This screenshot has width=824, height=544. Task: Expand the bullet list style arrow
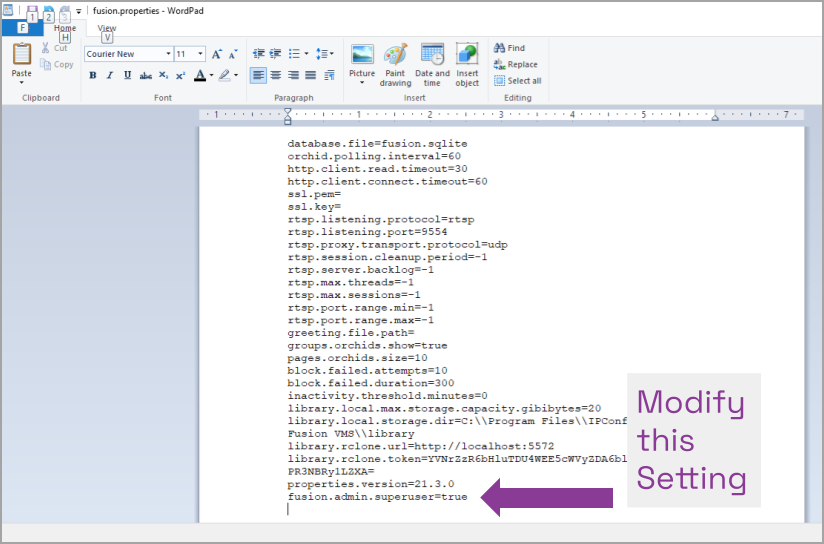[306, 54]
